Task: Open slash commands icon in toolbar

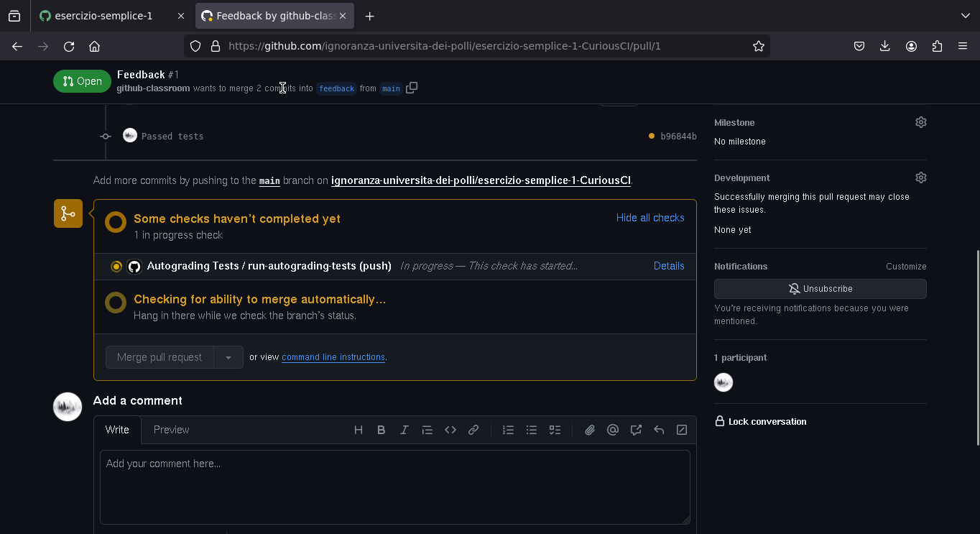Action: click(x=682, y=430)
